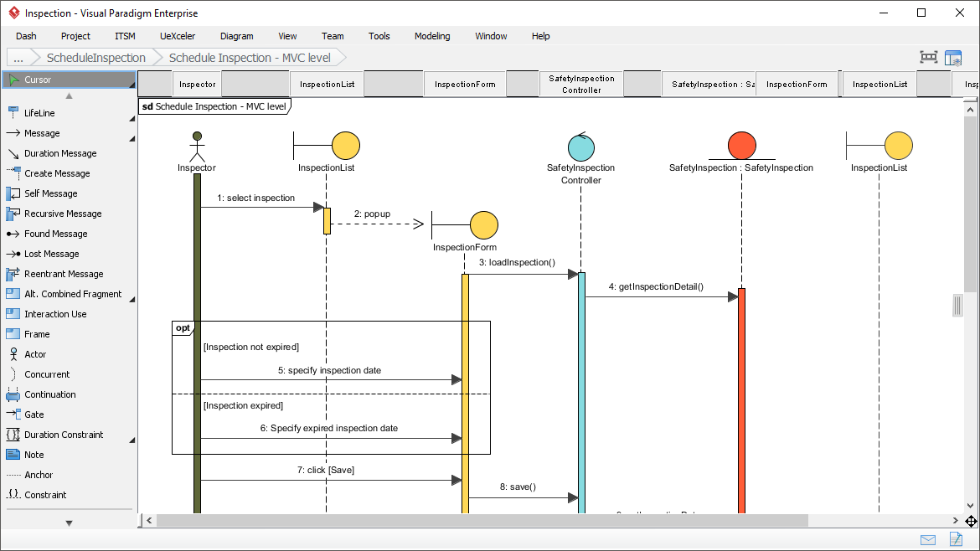
Task: Click the down arrow below the tool palette
Action: 69,523
